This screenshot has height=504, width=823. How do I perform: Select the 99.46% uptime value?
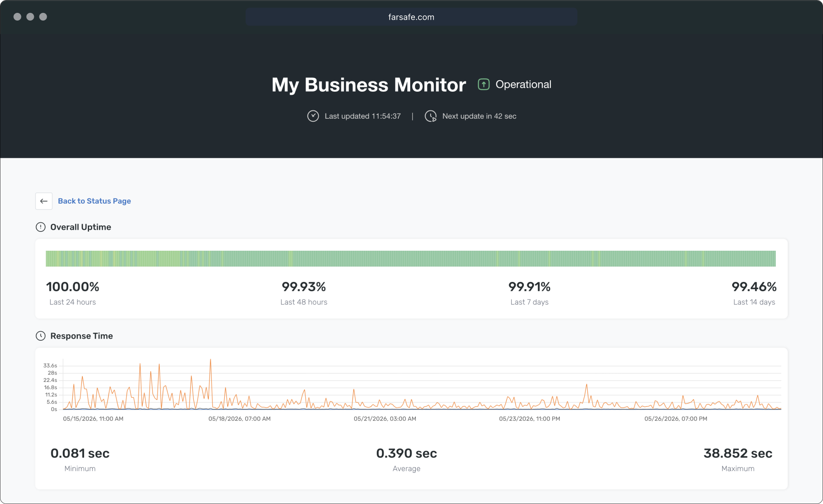tap(754, 287)
